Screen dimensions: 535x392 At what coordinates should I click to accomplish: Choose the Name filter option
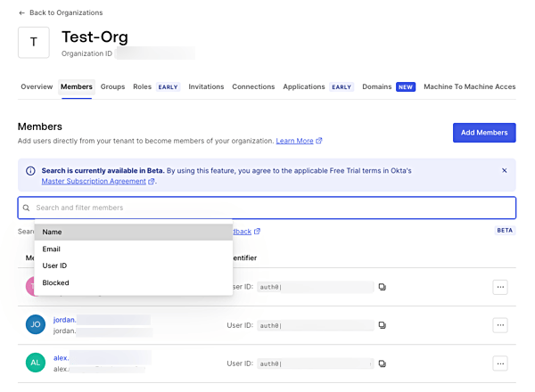point(134,232)
